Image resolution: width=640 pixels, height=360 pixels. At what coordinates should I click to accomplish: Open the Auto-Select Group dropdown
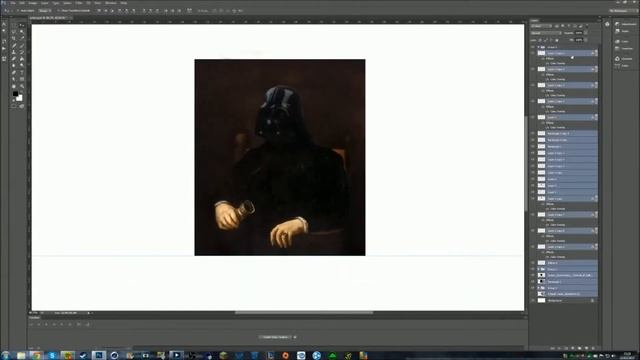(x=45, y=11)
